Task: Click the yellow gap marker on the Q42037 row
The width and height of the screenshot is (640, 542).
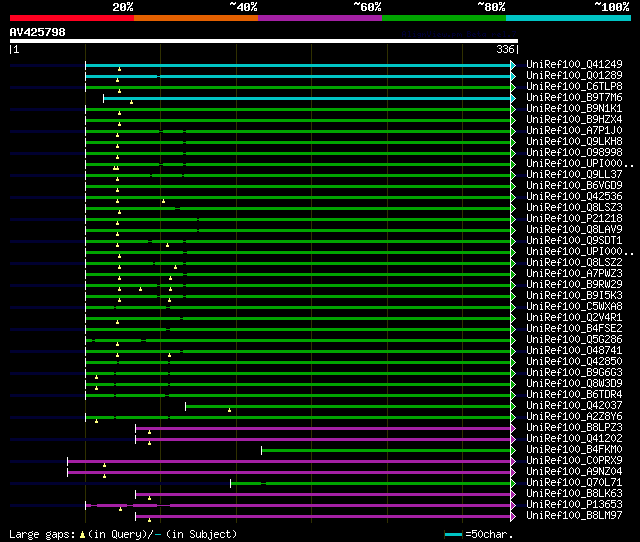Action: [229, 409]
